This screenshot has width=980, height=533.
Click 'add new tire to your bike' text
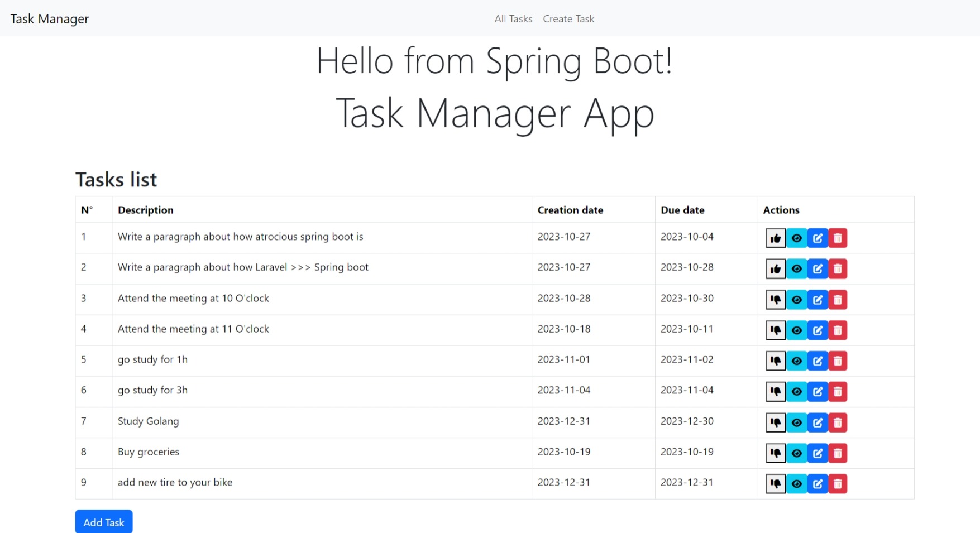175,483
